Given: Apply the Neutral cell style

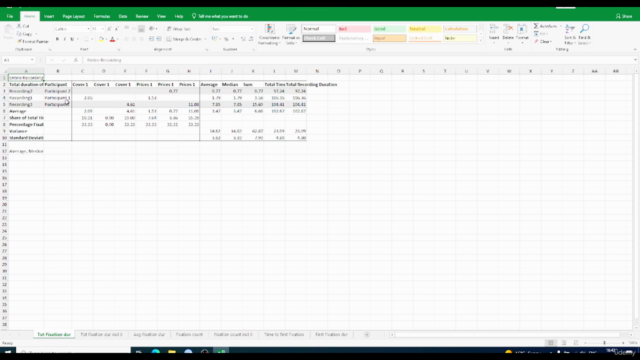Looking at the screenshot, I should tap(424, 29).
